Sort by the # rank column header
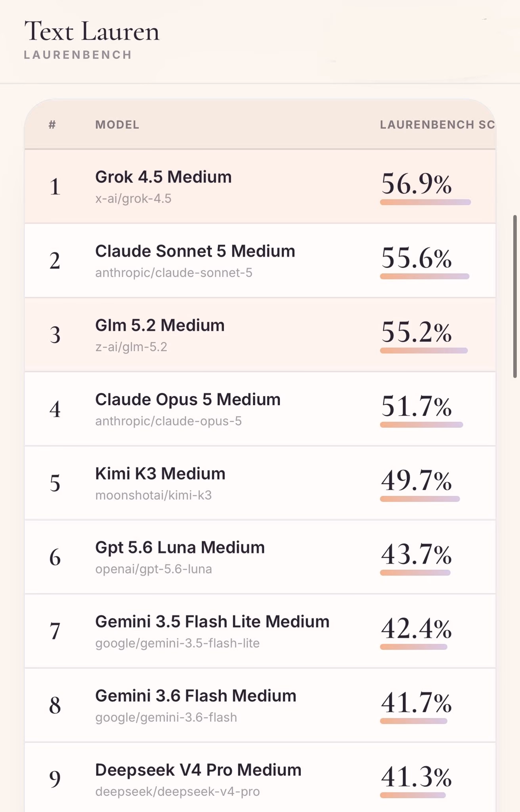Image resolution: width=520 pixels, height=812 pixels. pos(52,125)
